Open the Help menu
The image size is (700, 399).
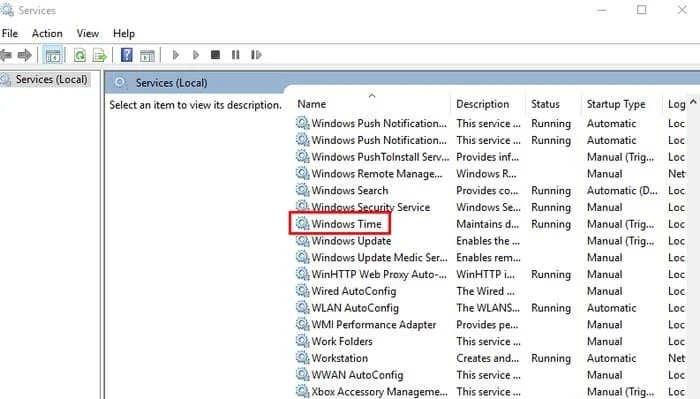(124, 33)
